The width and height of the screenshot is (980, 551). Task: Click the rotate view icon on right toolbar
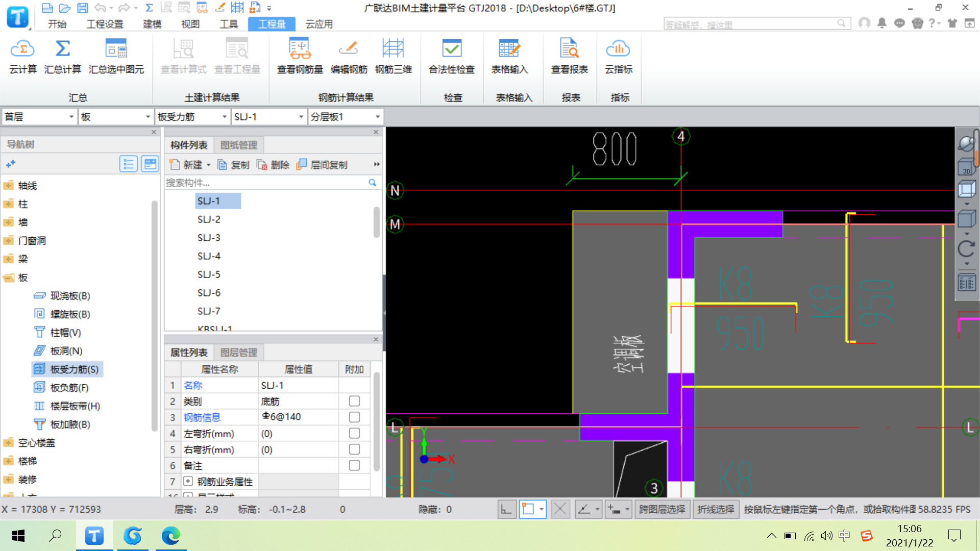pos(967,249)
